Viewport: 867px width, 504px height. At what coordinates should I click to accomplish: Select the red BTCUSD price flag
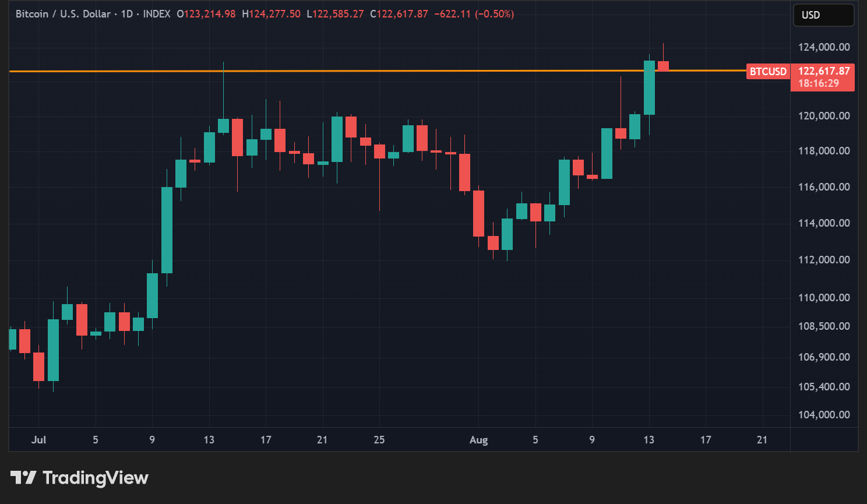768,71
